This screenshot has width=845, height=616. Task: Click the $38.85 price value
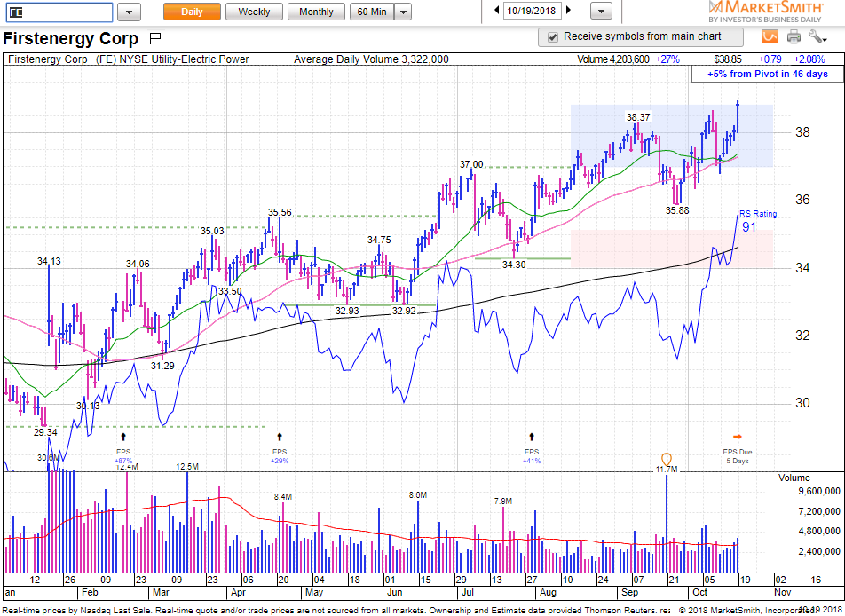coord(728,59)
